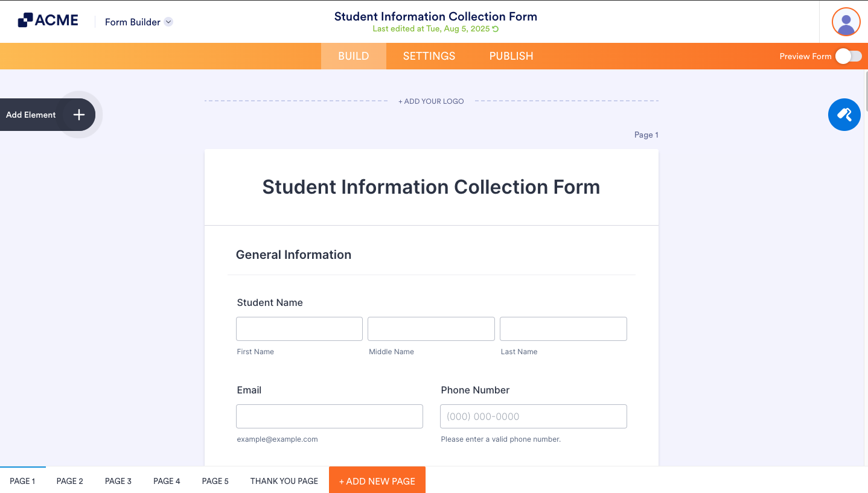The height and width of the screenshot is (493, 868).
Task: Open the revision history icon beside Aug 5 date
Action: [x=496, y=28]
